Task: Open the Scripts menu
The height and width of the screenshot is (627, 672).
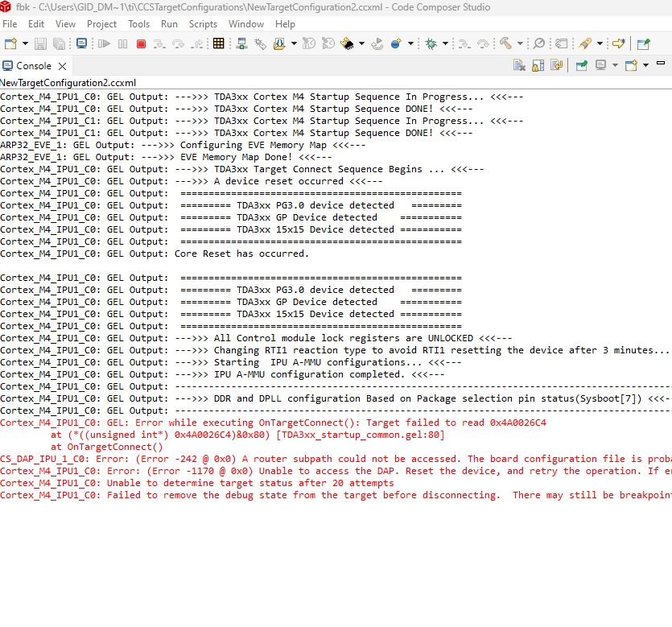Action: click(x=203, y=24)
